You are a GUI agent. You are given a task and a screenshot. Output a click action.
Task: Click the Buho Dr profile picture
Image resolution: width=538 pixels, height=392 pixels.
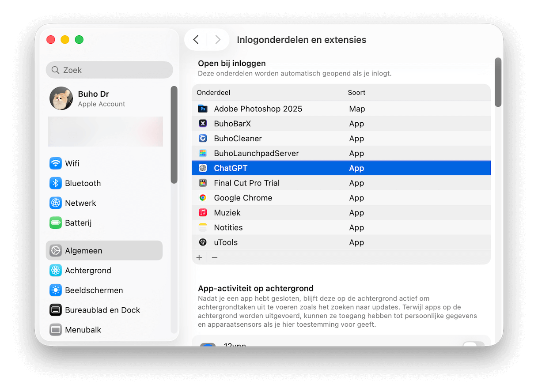pos(61,98)
